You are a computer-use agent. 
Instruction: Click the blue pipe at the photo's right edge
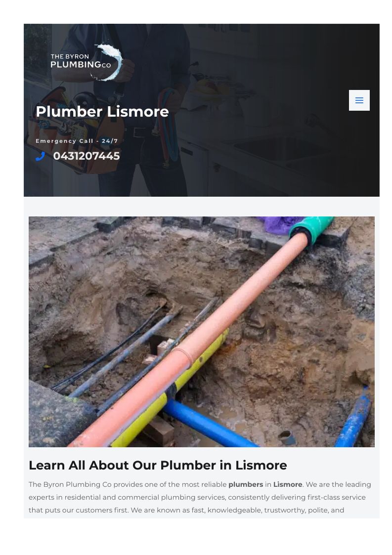[x=354, y=418]
